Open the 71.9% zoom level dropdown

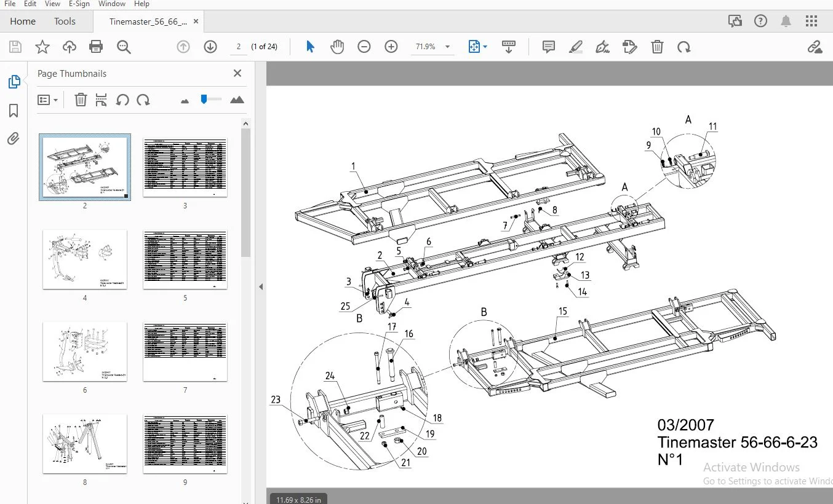pyautogui.click(x=433, y=47)
